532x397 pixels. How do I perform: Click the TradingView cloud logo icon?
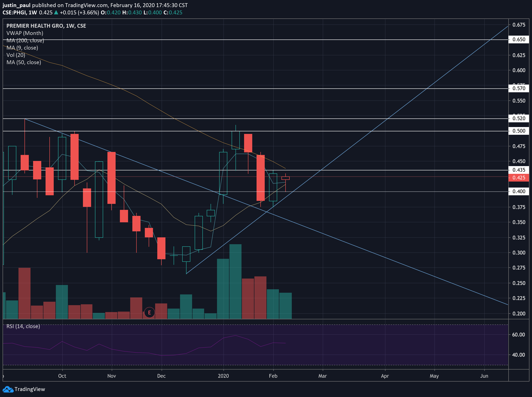pyautogui.click(x=8, y=389)
